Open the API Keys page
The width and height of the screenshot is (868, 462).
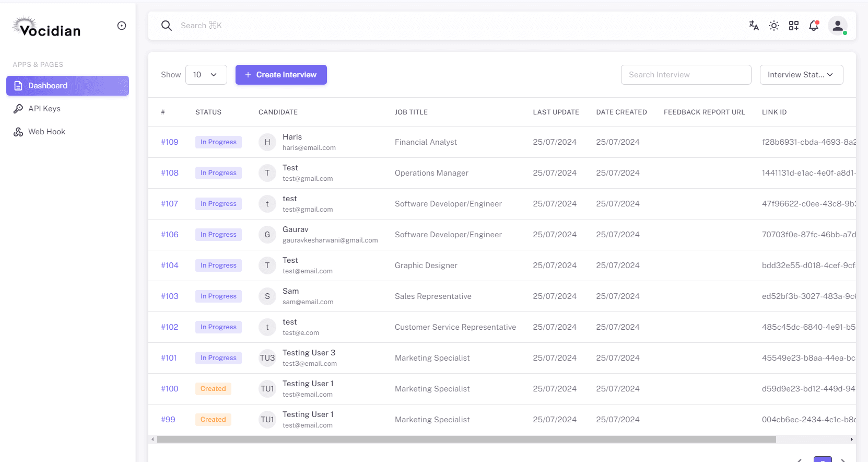44,109
